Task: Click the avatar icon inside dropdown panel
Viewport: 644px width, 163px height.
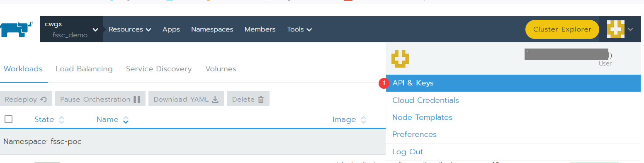Action: pyautogui.click(x=400, y=58)
